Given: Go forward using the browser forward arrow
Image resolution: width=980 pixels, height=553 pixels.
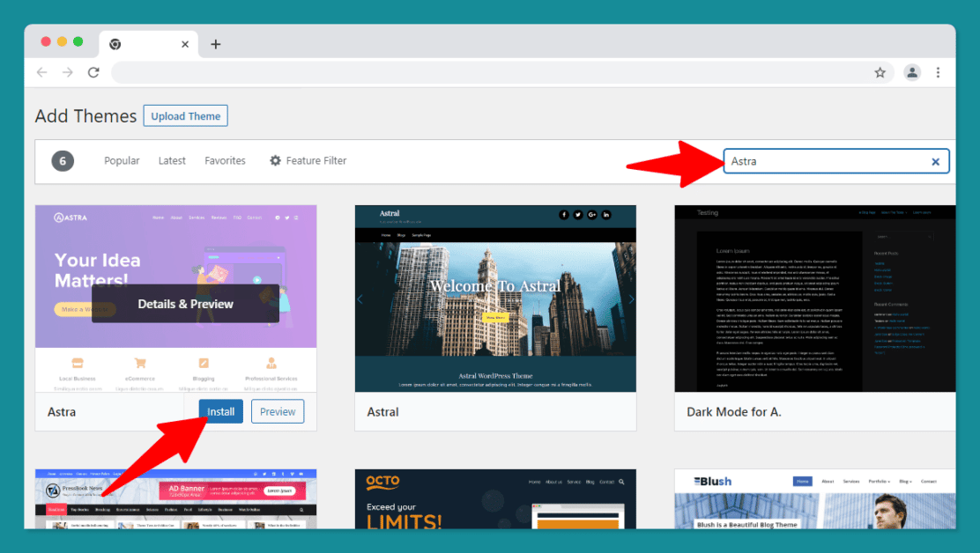Looking at the screenshot, I should coord(68,72).
